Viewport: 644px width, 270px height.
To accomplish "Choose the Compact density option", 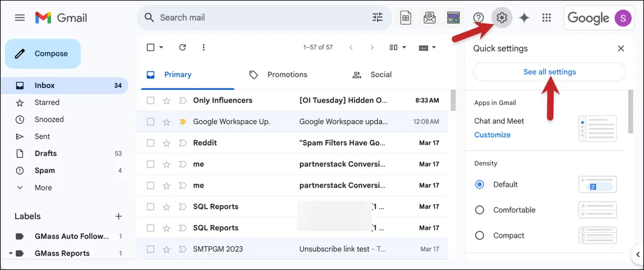I will click(480, 235).
